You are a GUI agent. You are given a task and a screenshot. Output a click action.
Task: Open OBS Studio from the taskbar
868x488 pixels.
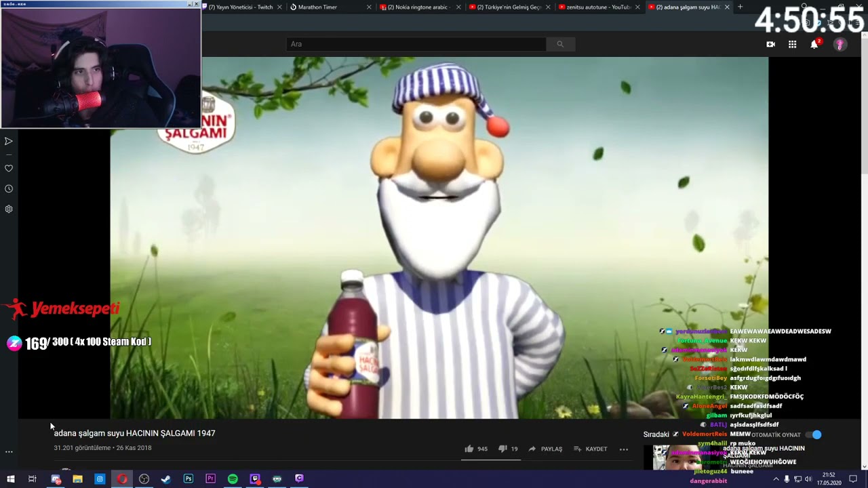pos(144,479)
